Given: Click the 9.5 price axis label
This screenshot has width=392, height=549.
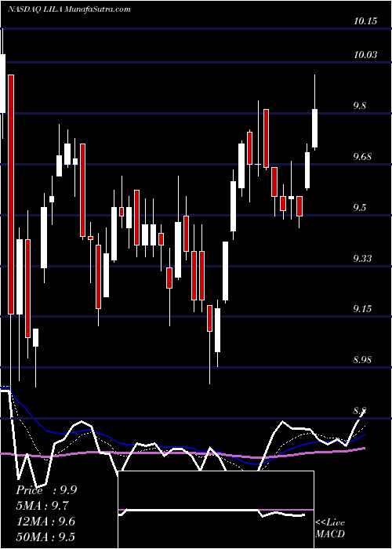Looking at the screenshot, I should coord(359,208).
